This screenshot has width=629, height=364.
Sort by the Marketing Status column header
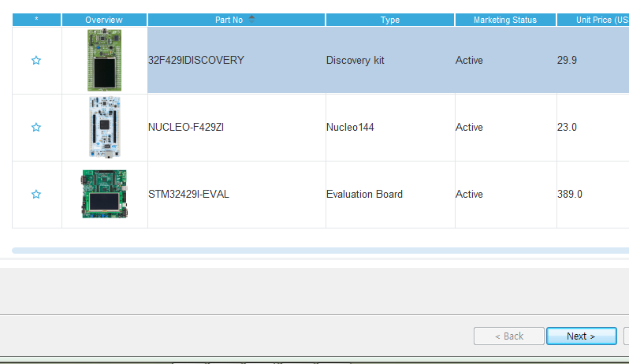pos(505,20)
